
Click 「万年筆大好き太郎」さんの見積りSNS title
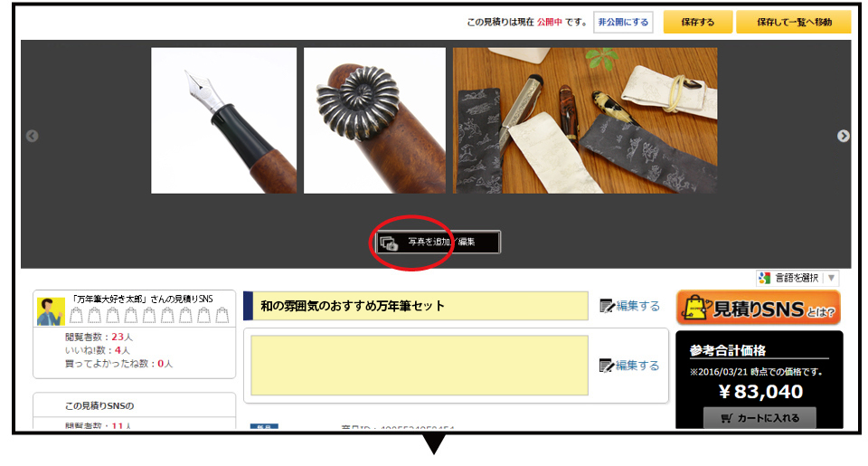tap(142, 299)
